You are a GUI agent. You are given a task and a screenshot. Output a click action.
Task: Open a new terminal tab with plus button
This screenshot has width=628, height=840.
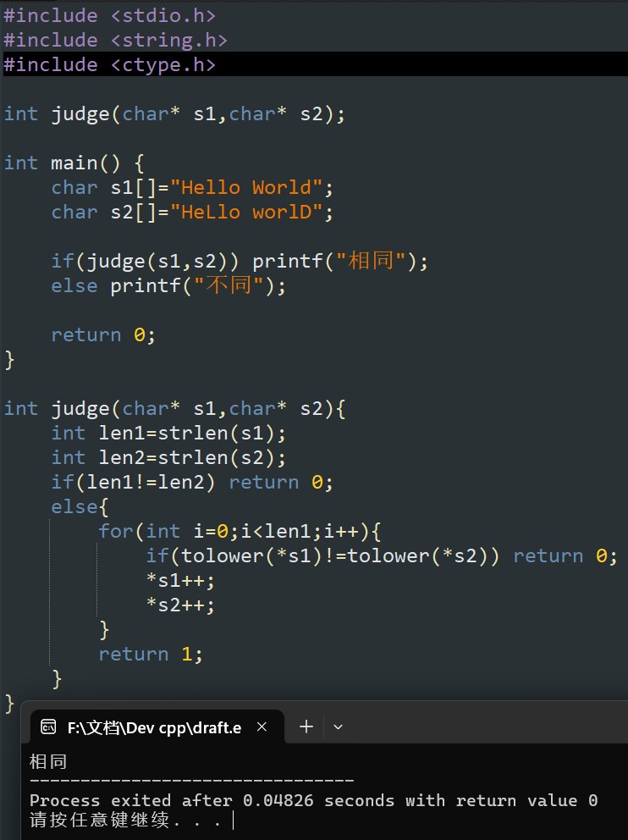pos(306,727)
